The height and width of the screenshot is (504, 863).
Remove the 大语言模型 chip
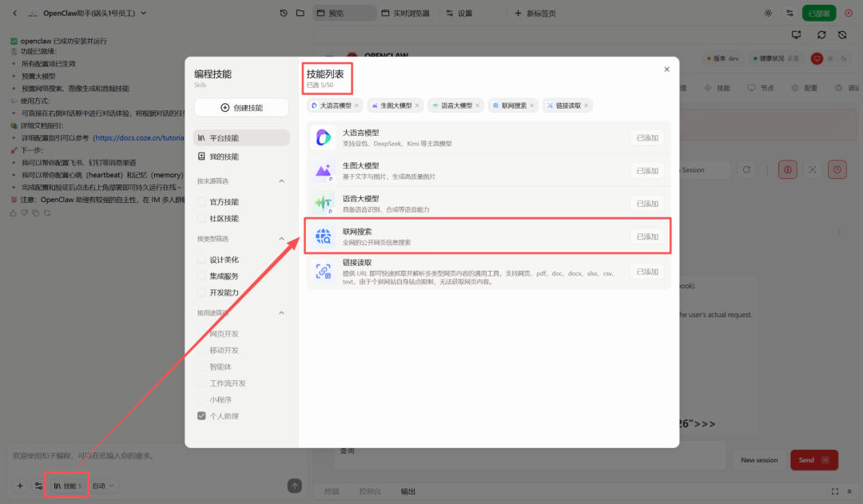click(356, 105)
